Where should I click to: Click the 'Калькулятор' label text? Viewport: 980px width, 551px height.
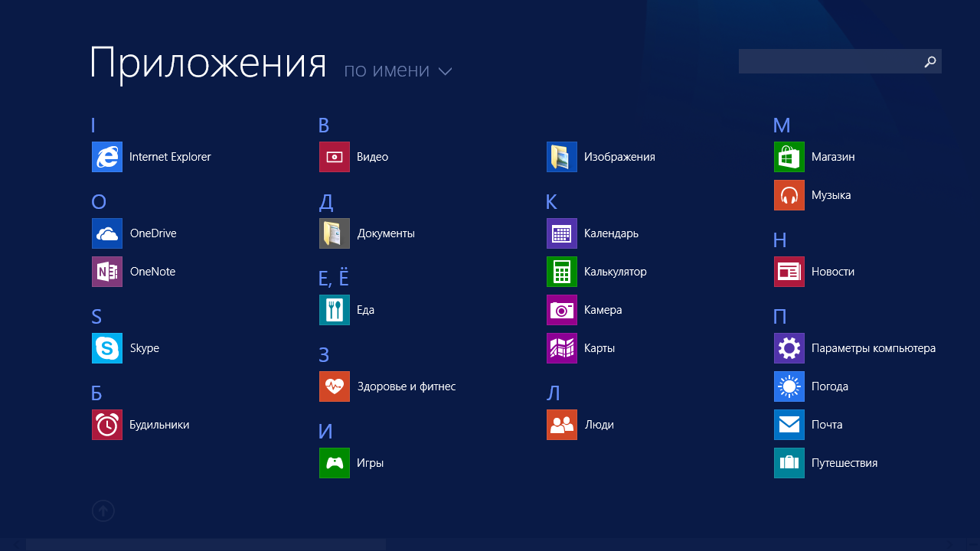coord(616,272)
